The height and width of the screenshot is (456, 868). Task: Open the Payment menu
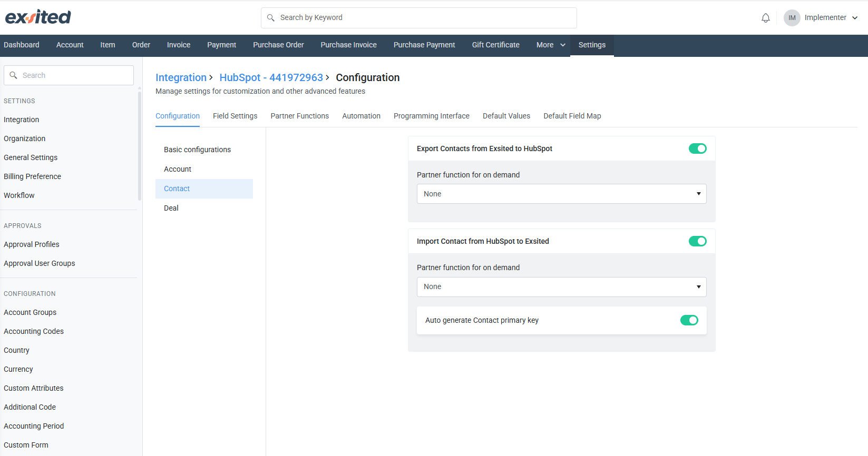tap(221, 45)
